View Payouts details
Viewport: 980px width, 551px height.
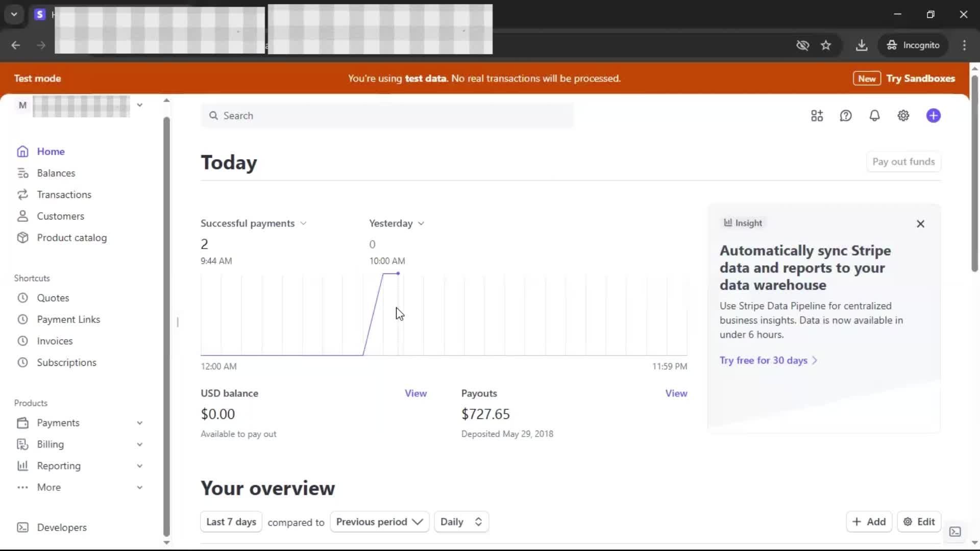point(676,393)
